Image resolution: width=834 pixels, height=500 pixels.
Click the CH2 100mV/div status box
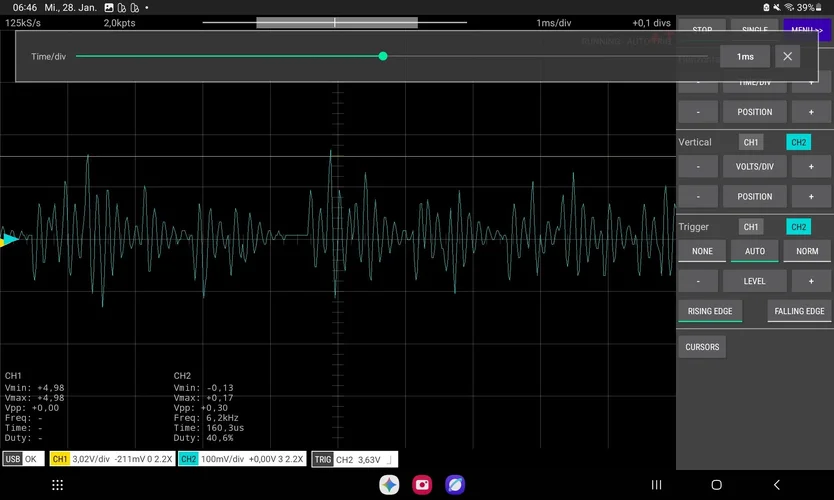pos(242,459)
